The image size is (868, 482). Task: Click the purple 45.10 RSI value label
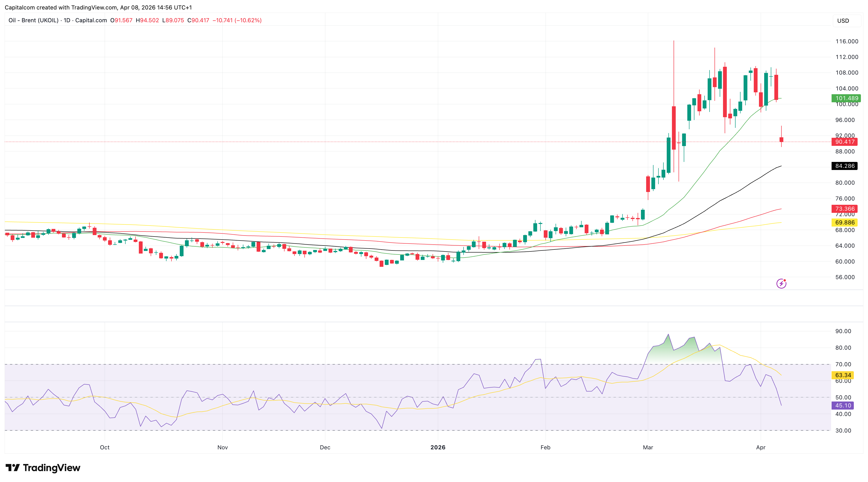[843, 406]
